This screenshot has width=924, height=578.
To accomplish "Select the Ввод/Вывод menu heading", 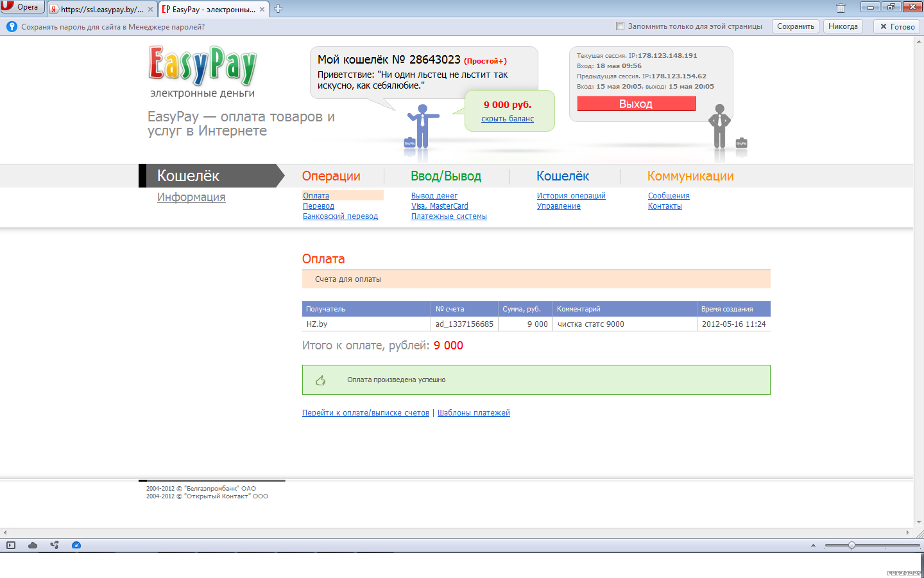I will click(446, 176).
